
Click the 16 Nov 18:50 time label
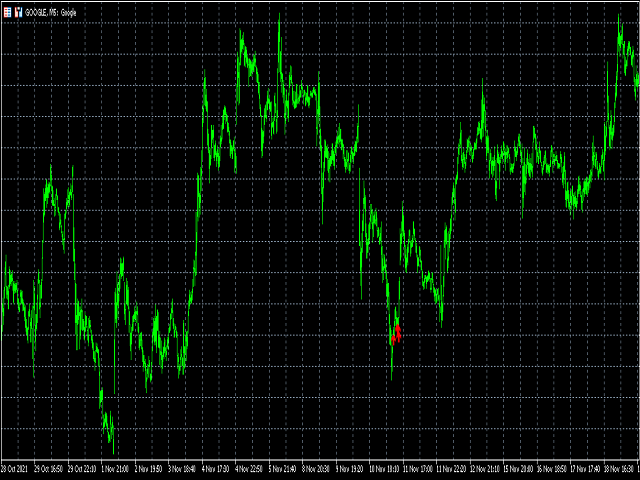pos(553,468)
